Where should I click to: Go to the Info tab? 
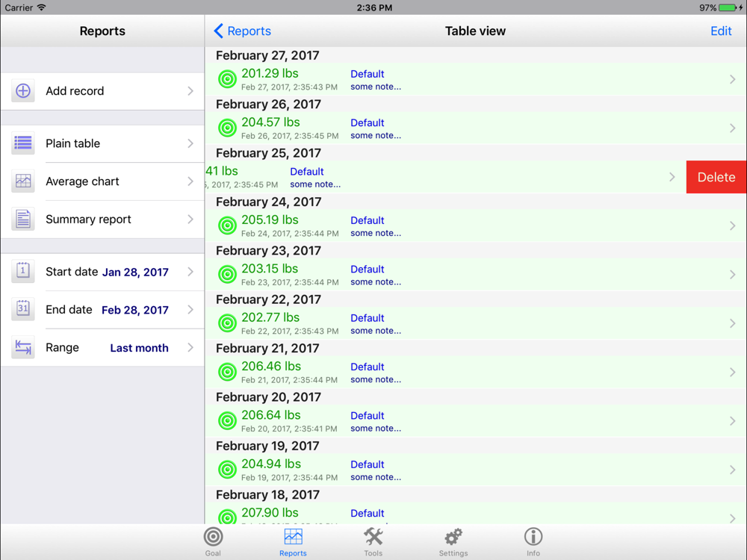tap(533, 541)
